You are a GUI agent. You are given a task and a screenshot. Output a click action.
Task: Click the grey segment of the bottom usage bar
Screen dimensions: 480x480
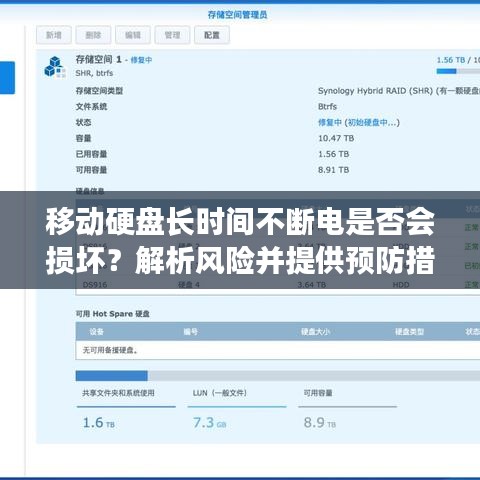(x=314, y=376)
